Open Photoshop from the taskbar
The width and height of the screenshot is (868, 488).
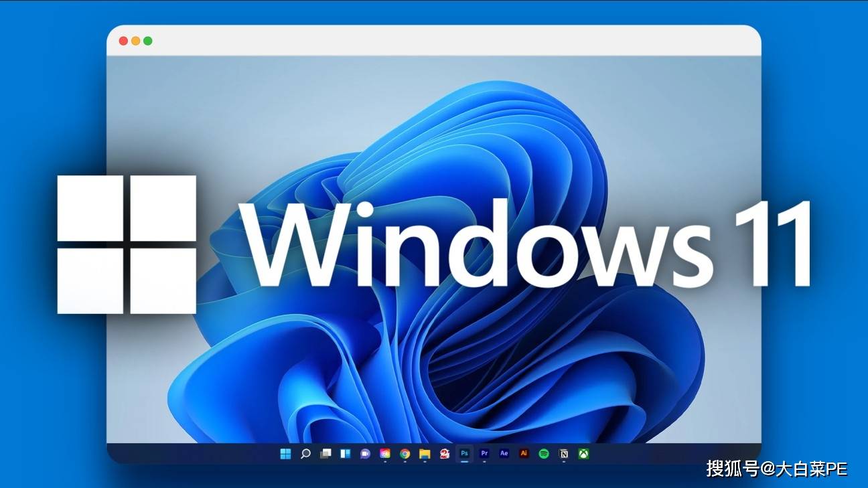coord(464,454)
